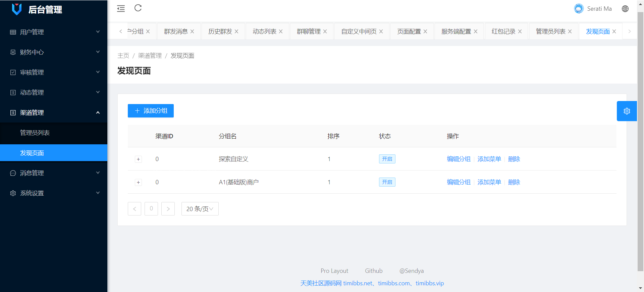Click the refresh page icon in header
This screenshot has height=292, width=644.
pyautogui.click(x=138, y=8)
